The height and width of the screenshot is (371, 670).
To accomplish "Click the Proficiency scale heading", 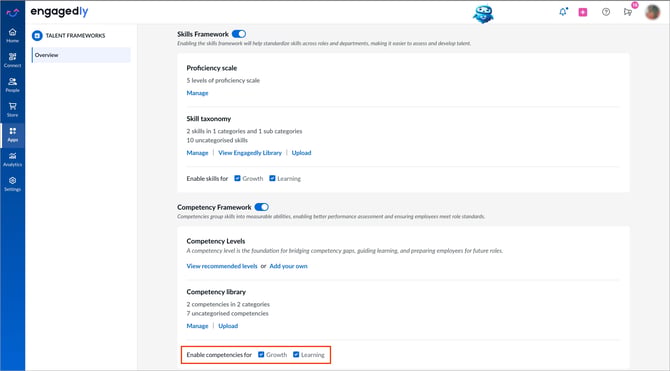I will tap(212, 68).
